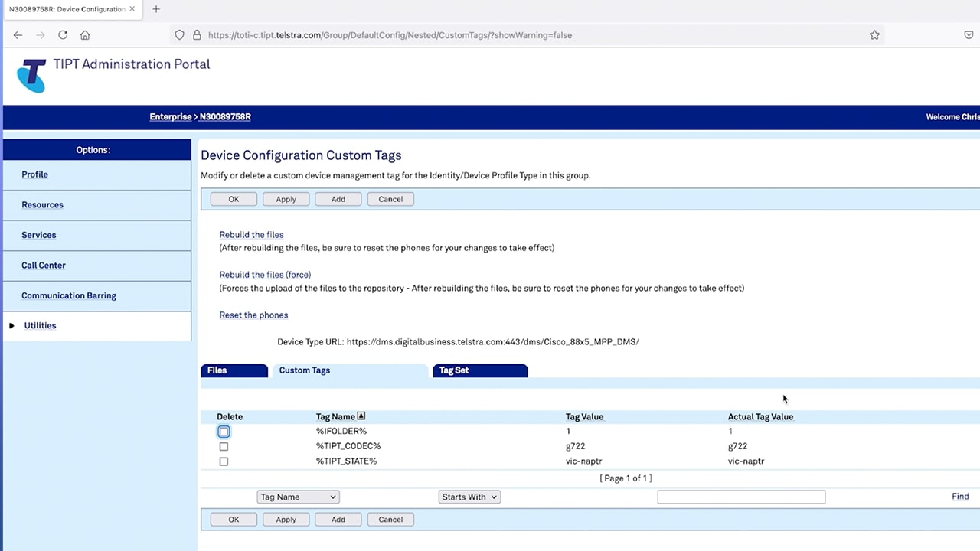Screen dimensions: 980x551
Task: Open the Tag Name search field dropdown
Action: tap(298, 497)
